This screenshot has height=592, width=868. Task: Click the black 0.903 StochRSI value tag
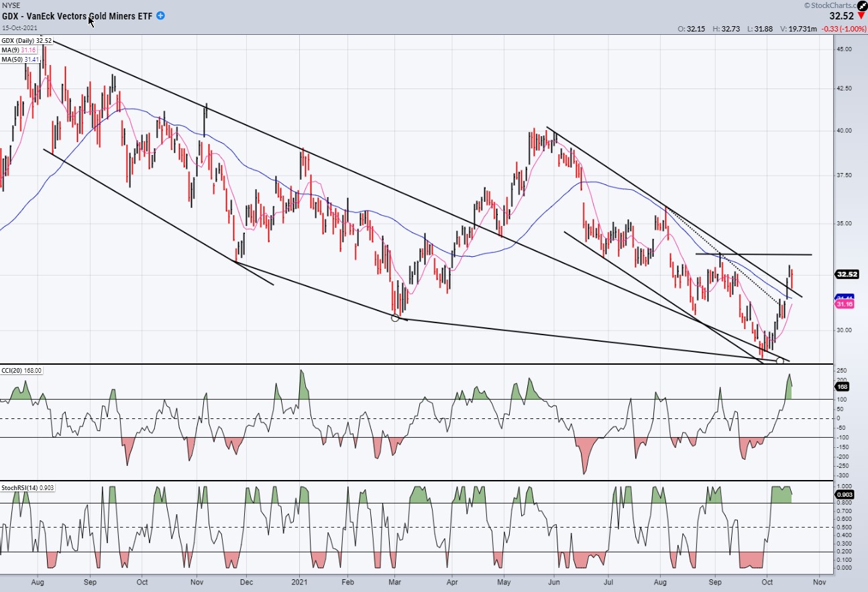[x=844, y=494]
